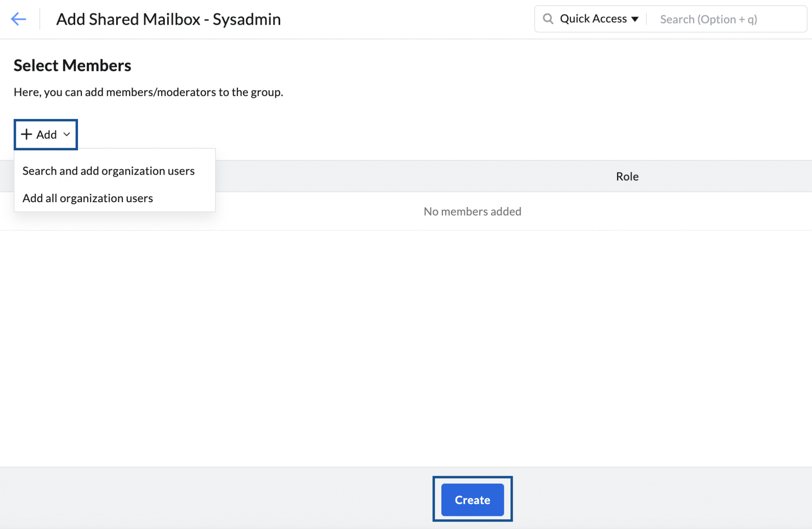
Task: Click the Select Members heading
Action: [72, 65]
